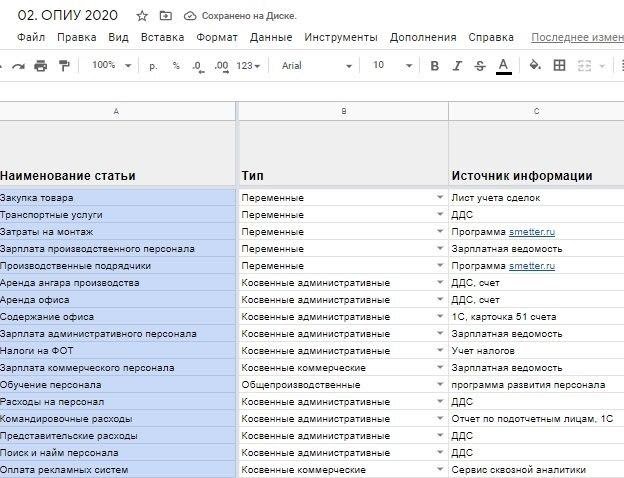
Task: Open the smetter.ru link in Затраты на монтаж row
Action: point(531,232)
